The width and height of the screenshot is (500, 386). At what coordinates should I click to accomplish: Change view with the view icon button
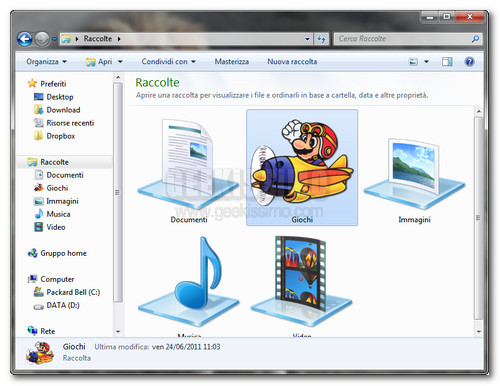413,62
